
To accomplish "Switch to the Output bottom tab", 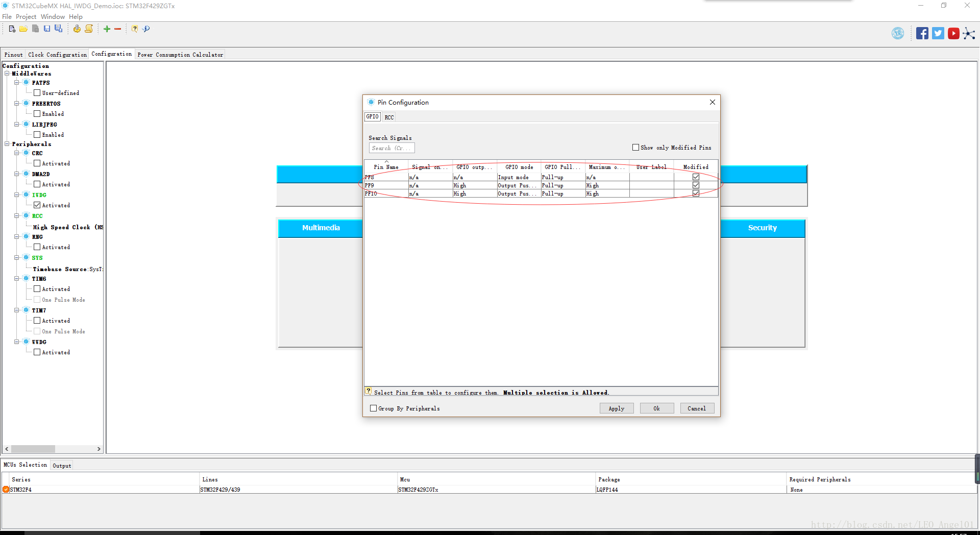I will [x=62, y=466].
